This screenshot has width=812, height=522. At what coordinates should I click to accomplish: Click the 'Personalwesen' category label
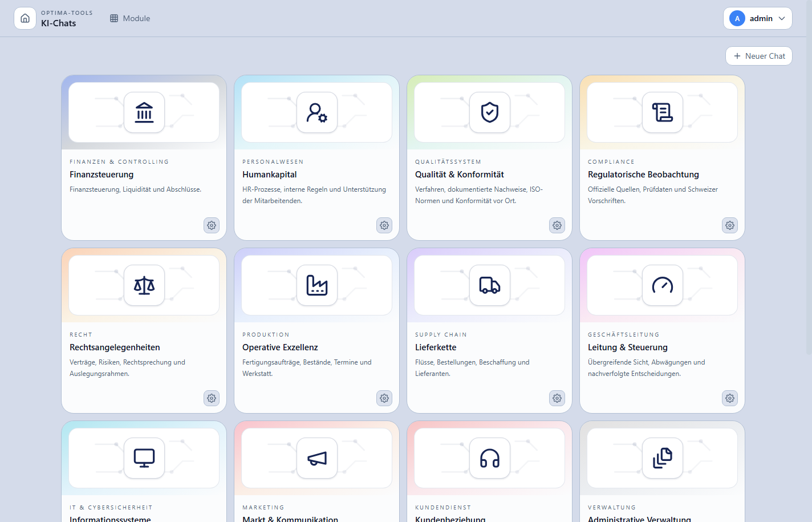point(273,162)
